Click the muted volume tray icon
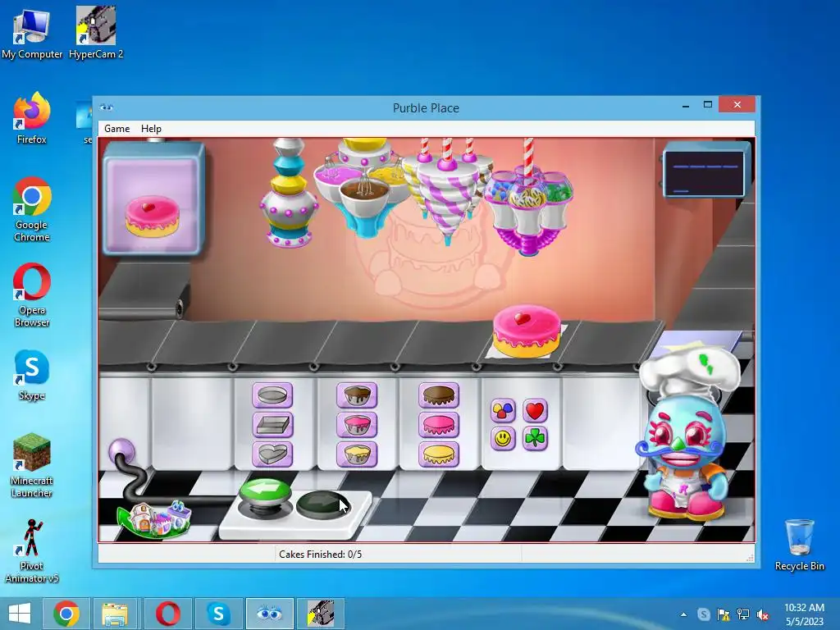Viewport: 840px width, 630px height. pyautogui.click(x=763, y=614)
